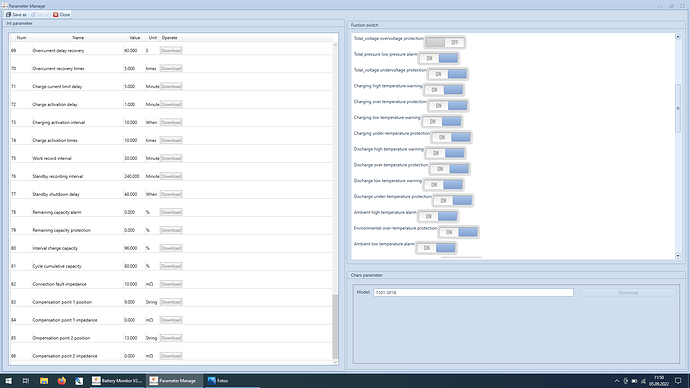Download Overcurrent delay recovery parameter
Image resolution: width=690 pixels, height=388 pixels.
pyautogui.click(x=171, y=51)
